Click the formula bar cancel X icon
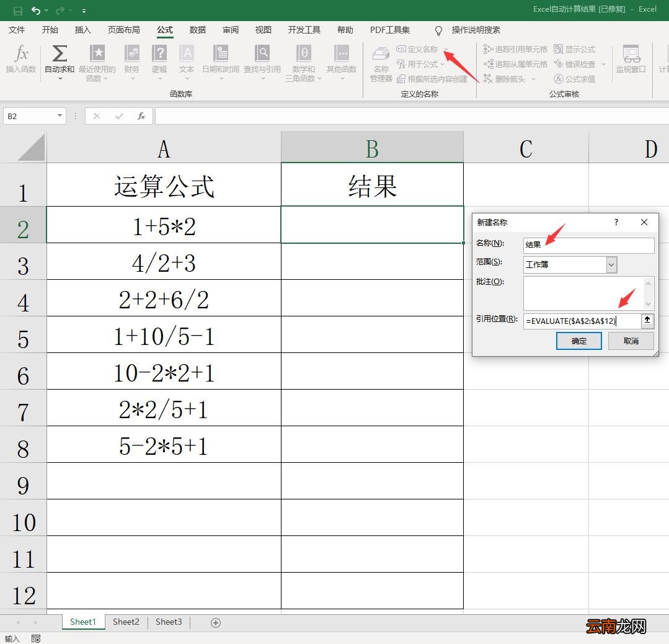Image resolution: width=669 pixels, height=644 pixels. 97,116
